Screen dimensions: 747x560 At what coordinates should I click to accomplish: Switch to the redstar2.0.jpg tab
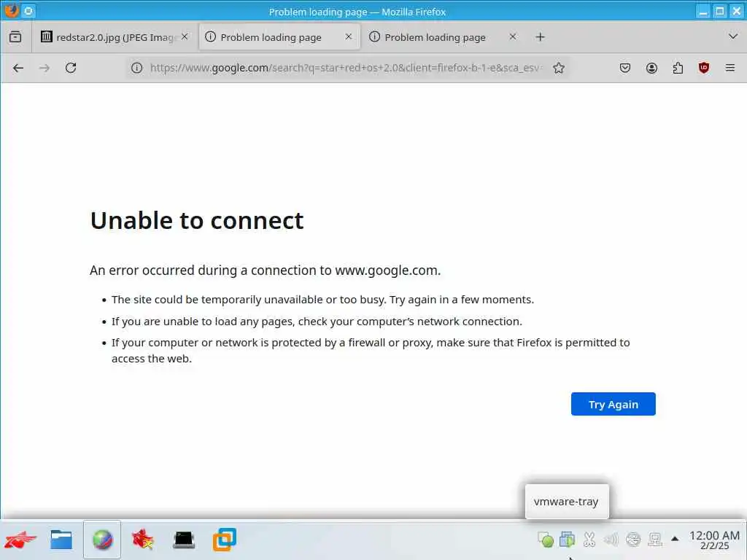[x=115, y=36]
